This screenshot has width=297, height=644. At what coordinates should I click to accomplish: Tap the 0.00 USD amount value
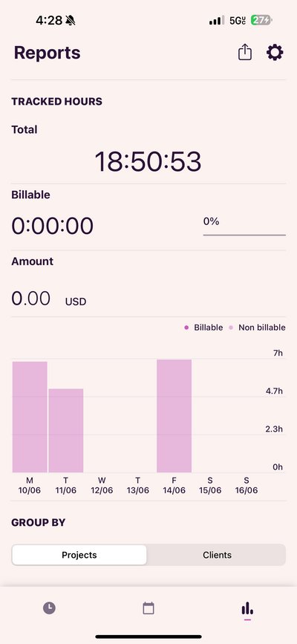point(49,299)
